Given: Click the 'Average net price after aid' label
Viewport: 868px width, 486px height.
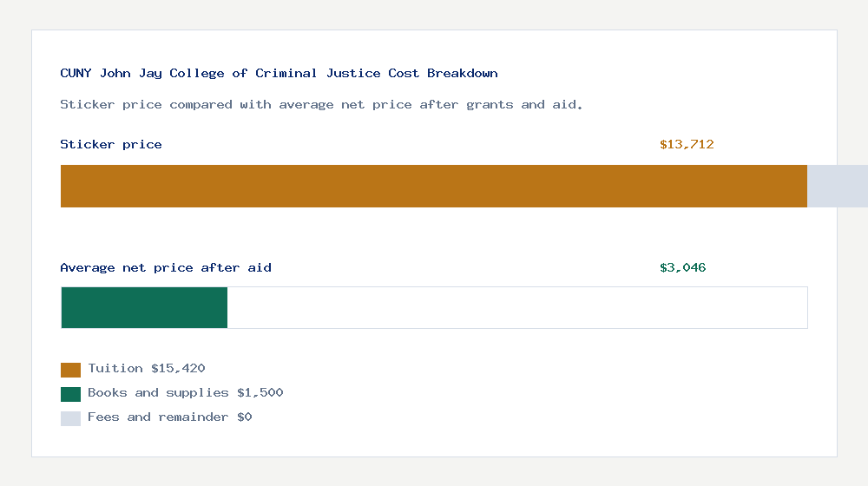Looking at the screenshot, I should 166,268.
